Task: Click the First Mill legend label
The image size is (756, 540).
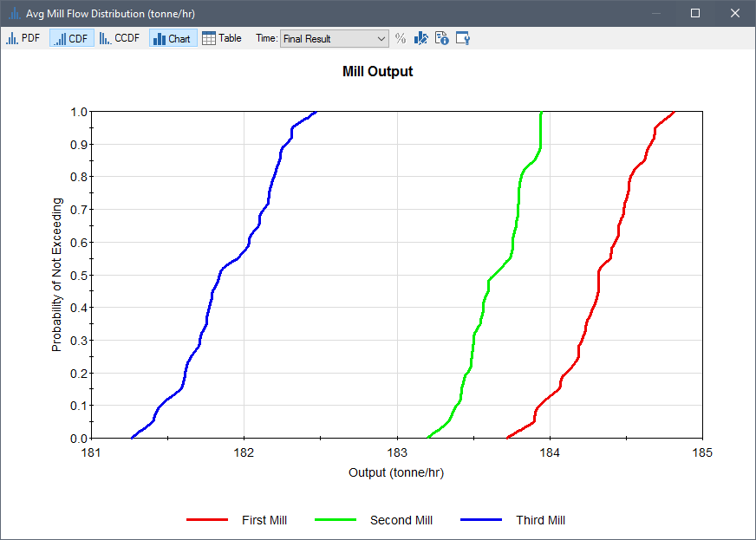Action: tap(264, 520)
